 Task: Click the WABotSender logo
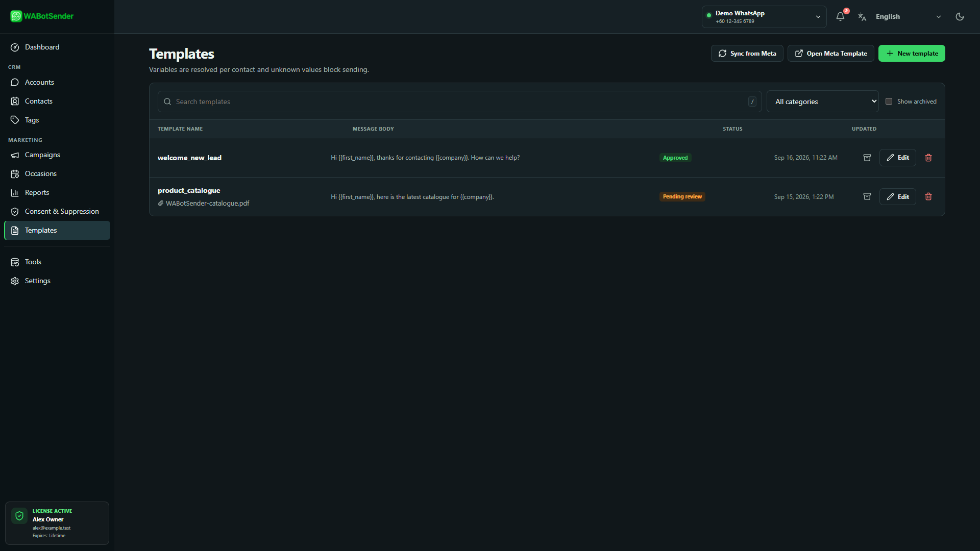(x=42, y=16)
